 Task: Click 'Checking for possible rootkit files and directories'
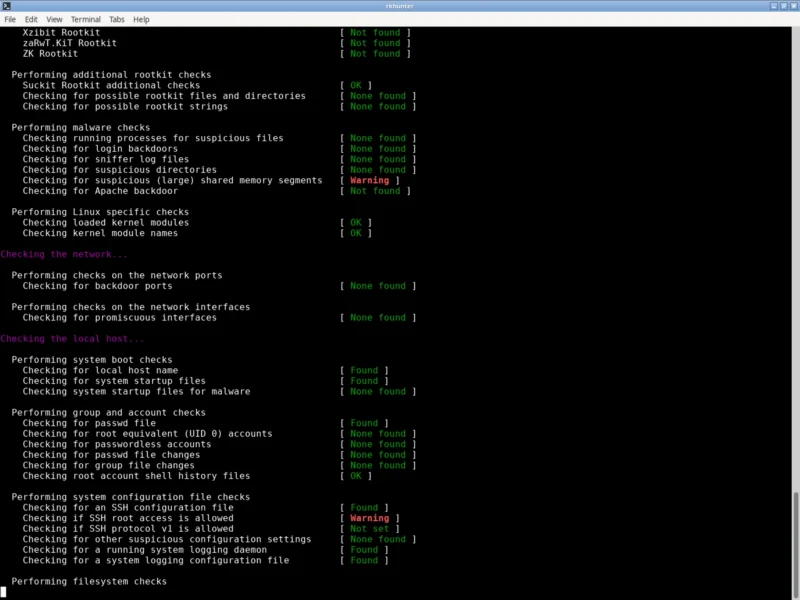tap(164, 96)
